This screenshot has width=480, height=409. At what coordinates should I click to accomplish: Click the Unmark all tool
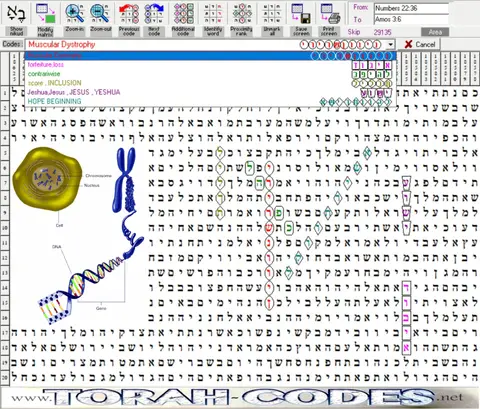point(271,19)
